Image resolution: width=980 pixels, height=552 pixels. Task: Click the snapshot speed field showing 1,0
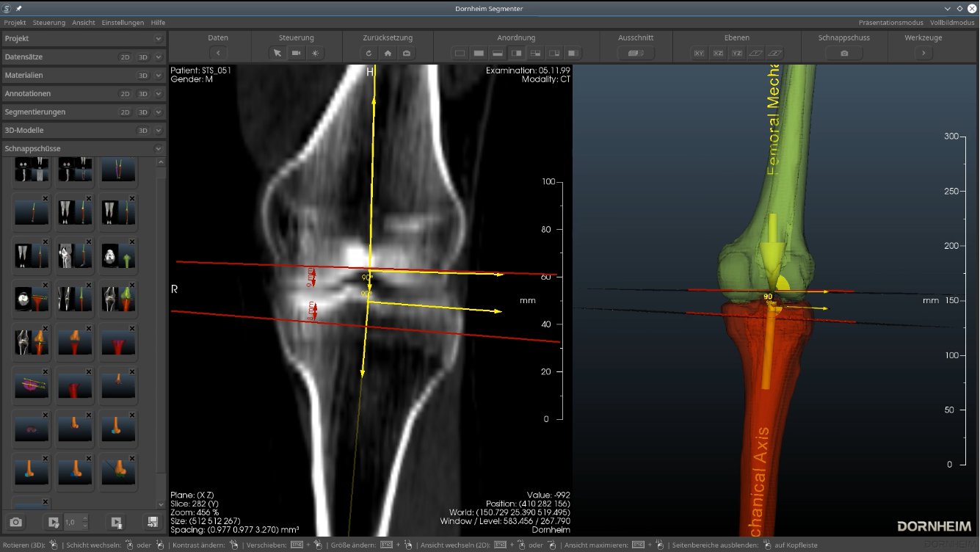click(76, 522)
